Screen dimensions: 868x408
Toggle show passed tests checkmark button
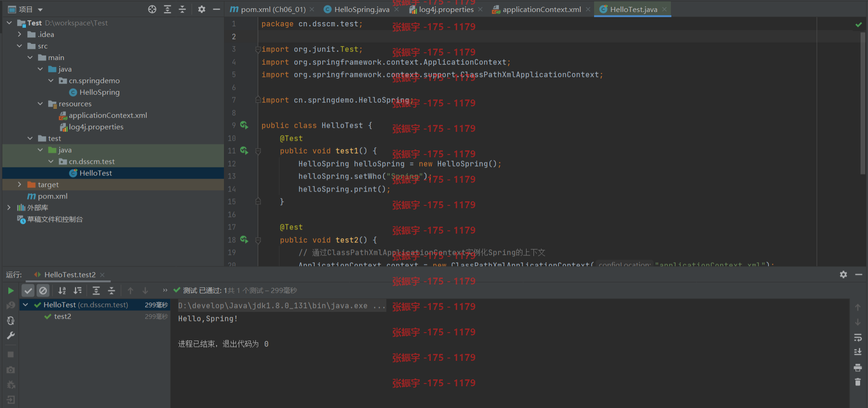click(x=28, y=291)
